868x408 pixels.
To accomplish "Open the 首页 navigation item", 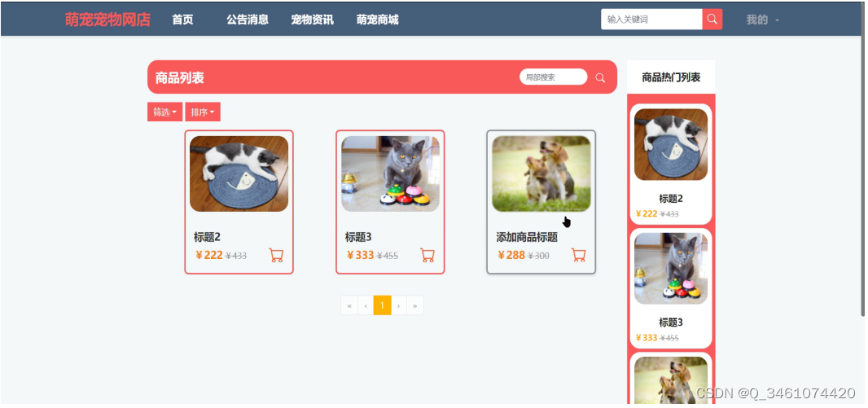I will (x=182, y=20).
